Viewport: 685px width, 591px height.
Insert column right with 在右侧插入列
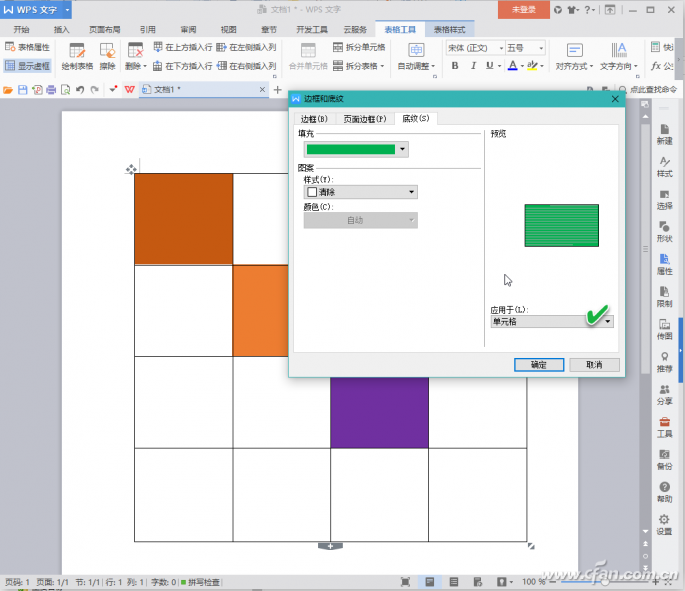[x=246, y=66]
